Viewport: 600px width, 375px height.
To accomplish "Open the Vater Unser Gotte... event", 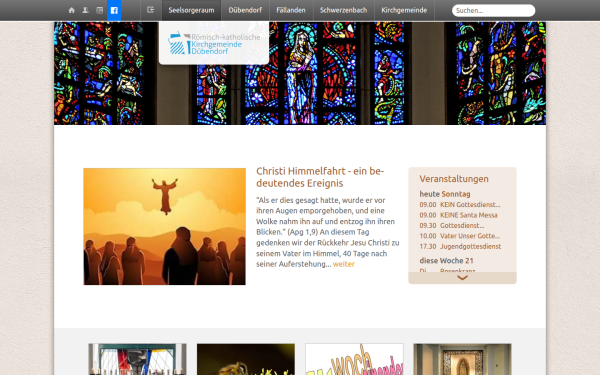I will click(470, 236).
